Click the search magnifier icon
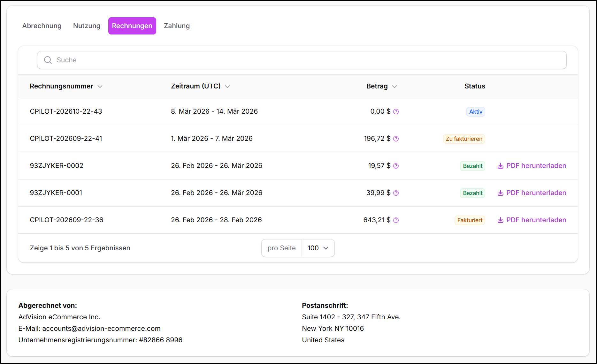Image resolution: width=597 pixels, height=364 pixels. click(x=48, y=60)
